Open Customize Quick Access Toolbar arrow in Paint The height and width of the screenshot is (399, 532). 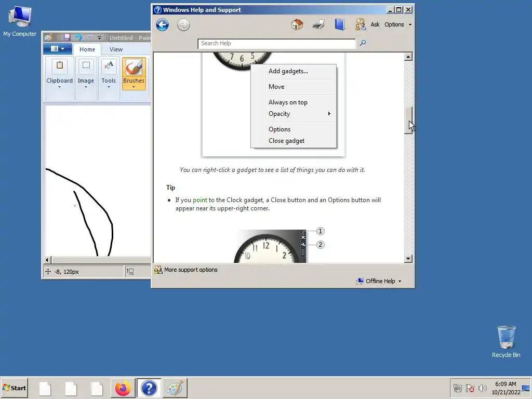point(99,37)
